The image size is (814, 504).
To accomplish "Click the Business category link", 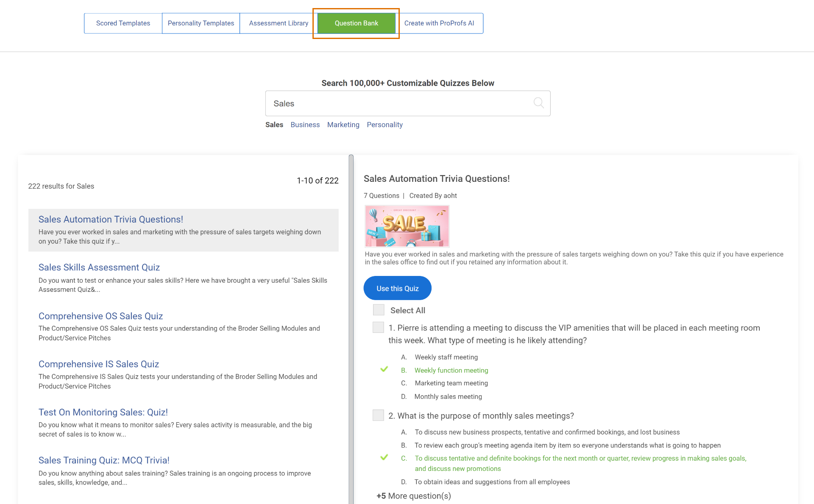I will point(305,125).
